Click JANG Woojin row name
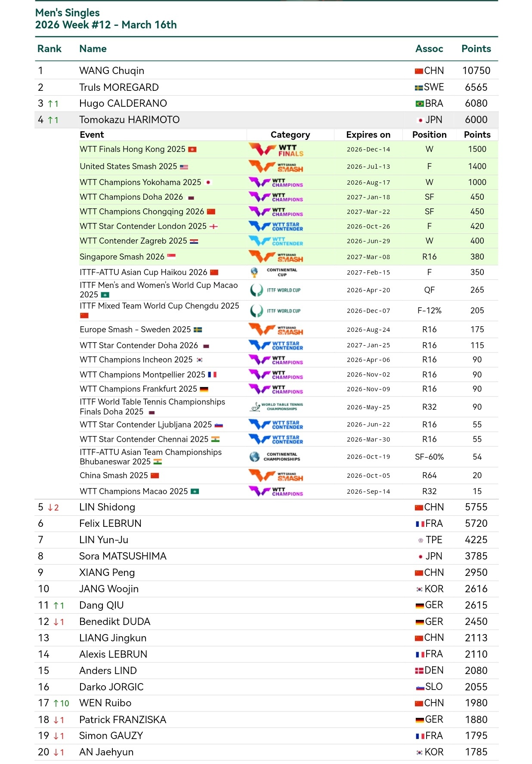This screenshot has width=532, height=764. [x=109, y=589]
